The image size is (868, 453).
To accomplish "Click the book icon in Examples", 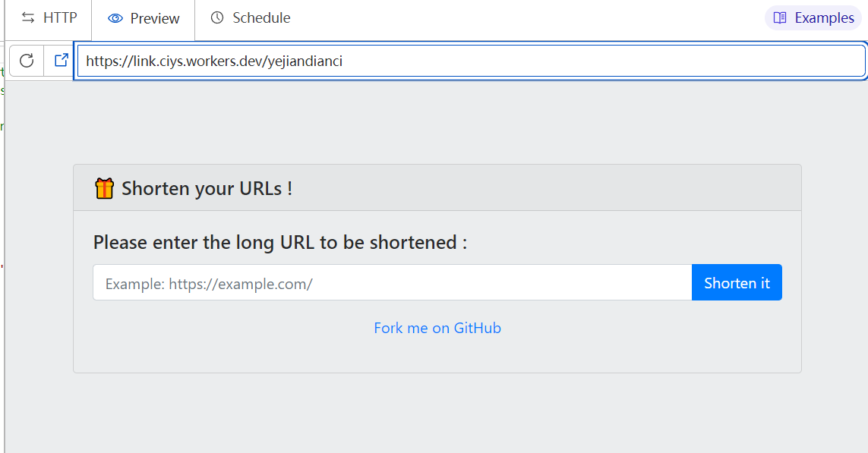I will coord(779,17).
